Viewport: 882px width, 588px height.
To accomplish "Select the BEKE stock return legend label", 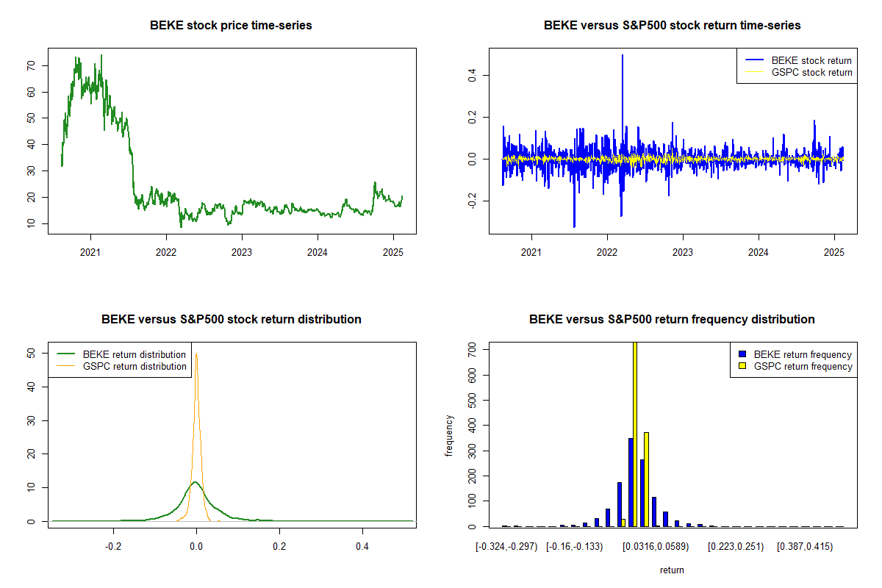I will [x=811, y=60].
